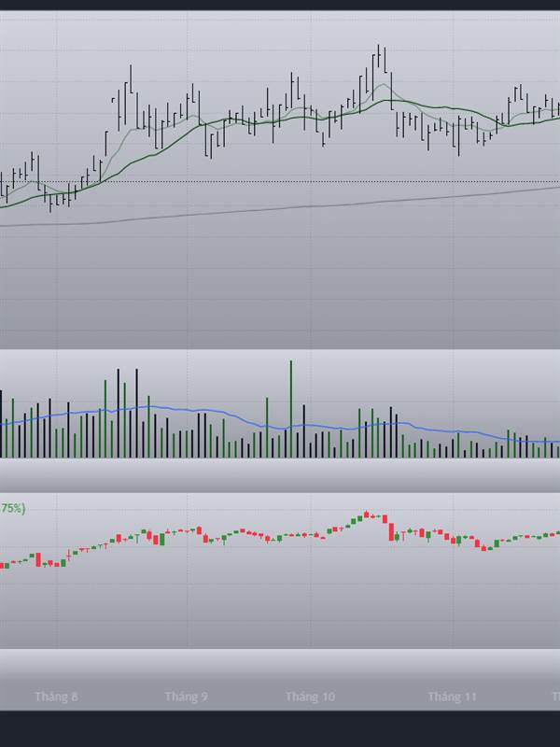The image size is (560, 747).
Task: Click divider between price and volume panes
Action: pyautogui.click(x=280, y=349)
